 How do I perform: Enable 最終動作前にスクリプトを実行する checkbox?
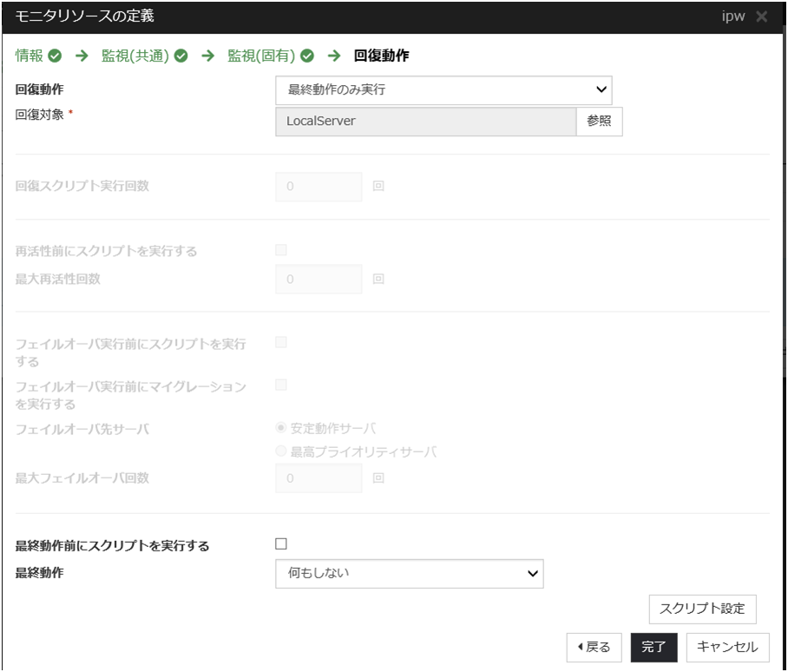[280, 544]
